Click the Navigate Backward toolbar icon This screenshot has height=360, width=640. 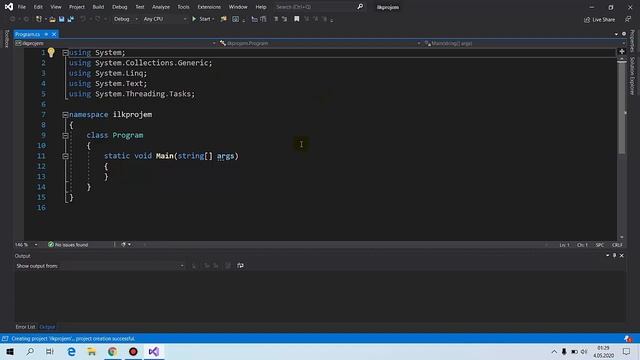(x=12, y=19)
